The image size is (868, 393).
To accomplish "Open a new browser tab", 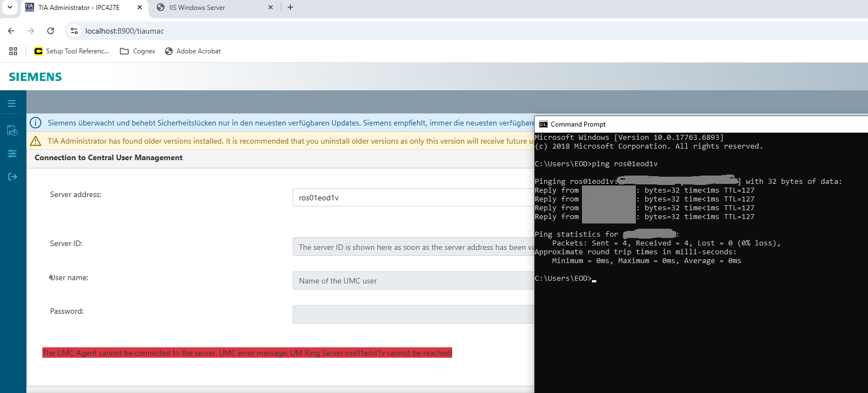I will [290, 7].
